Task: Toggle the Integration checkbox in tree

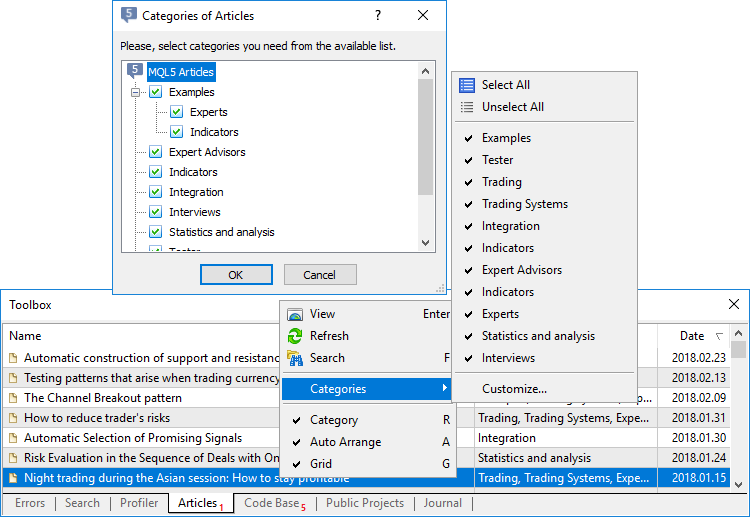Action: click(x=155, y=192)
